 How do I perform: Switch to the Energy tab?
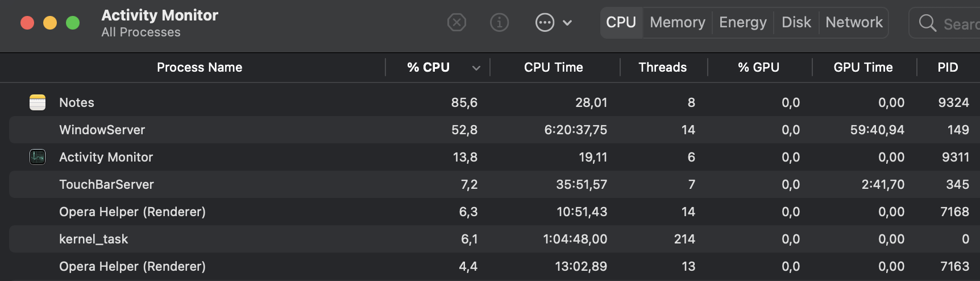click(742, 23)
